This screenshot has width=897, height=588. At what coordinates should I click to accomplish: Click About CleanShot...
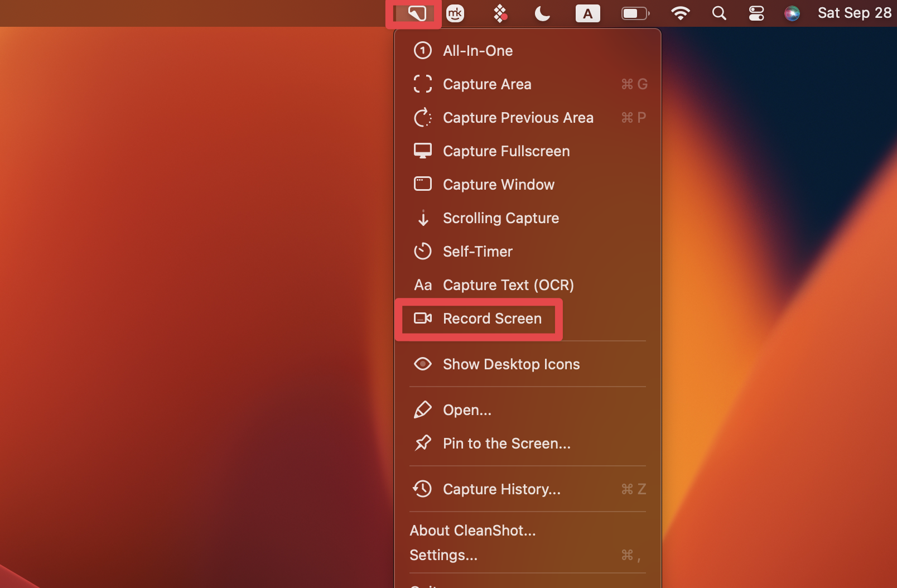[x=472, y=530]
